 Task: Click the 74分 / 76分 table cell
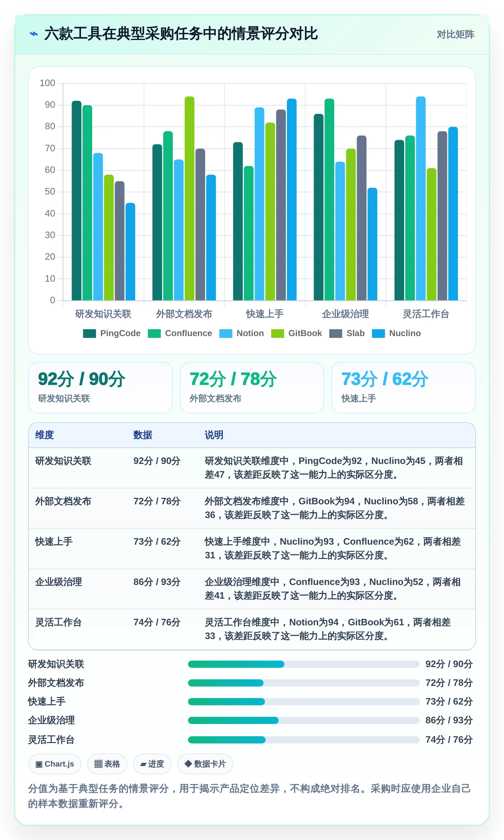click(x=157, y=622)
